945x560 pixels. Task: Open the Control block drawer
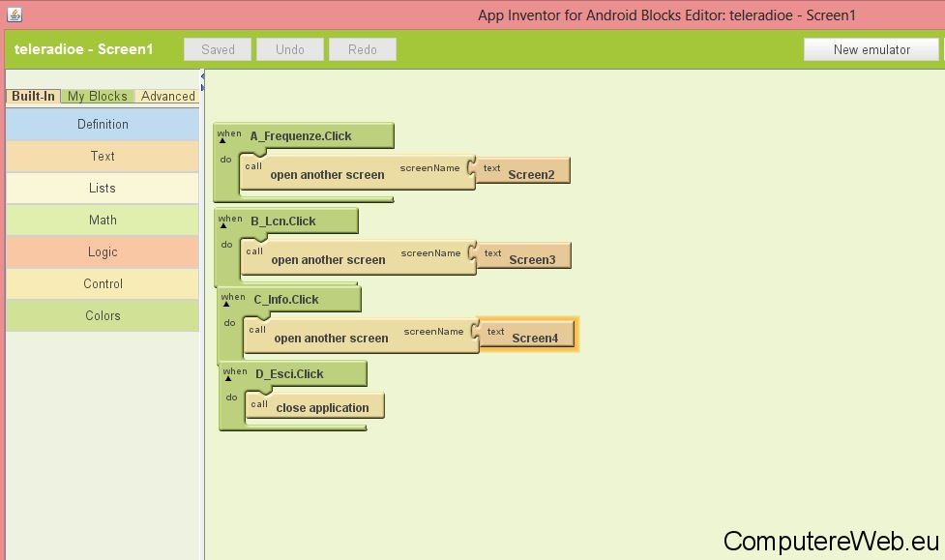[x=103, y=284]
